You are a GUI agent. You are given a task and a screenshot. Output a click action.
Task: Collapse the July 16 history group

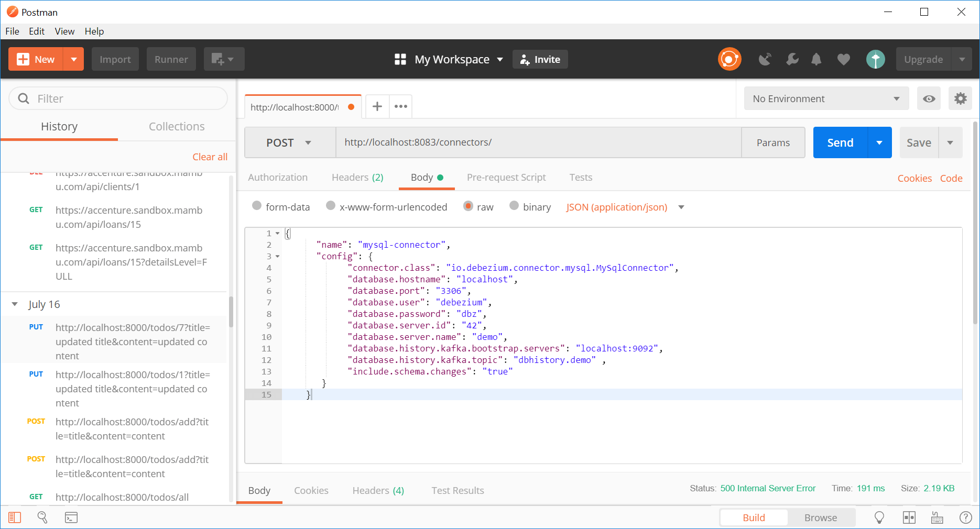tap(15, 304)
